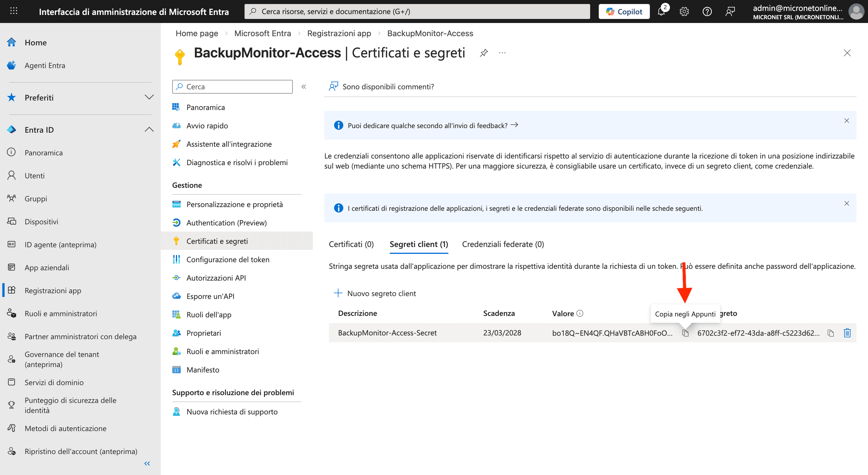Collapse the left navigation sidebar
The width and height of the screenshot is (868, 475).
point(147,464)
